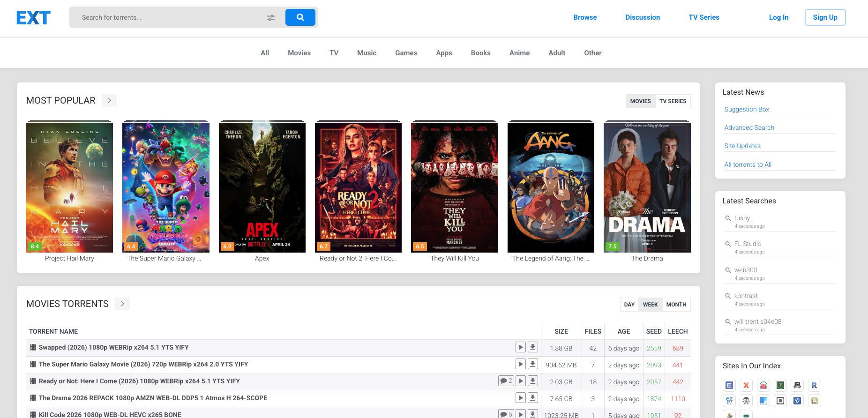Open the eztv site icon
Image resolution: width=868 pixels, height=418 pixels.
point(729,401)
